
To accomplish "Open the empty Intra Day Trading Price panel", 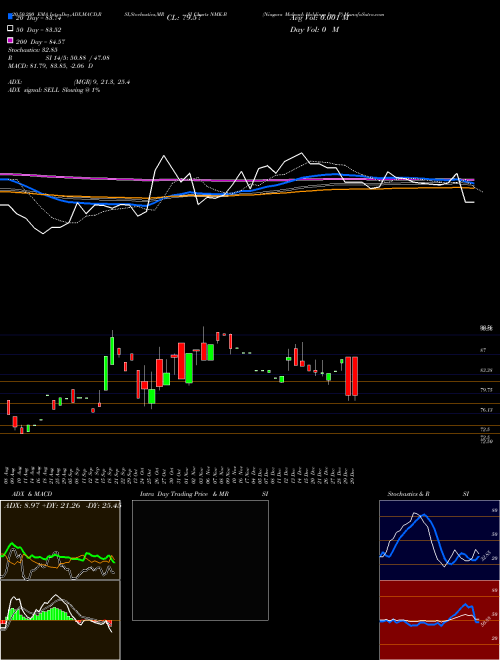I will pos(200,560).
